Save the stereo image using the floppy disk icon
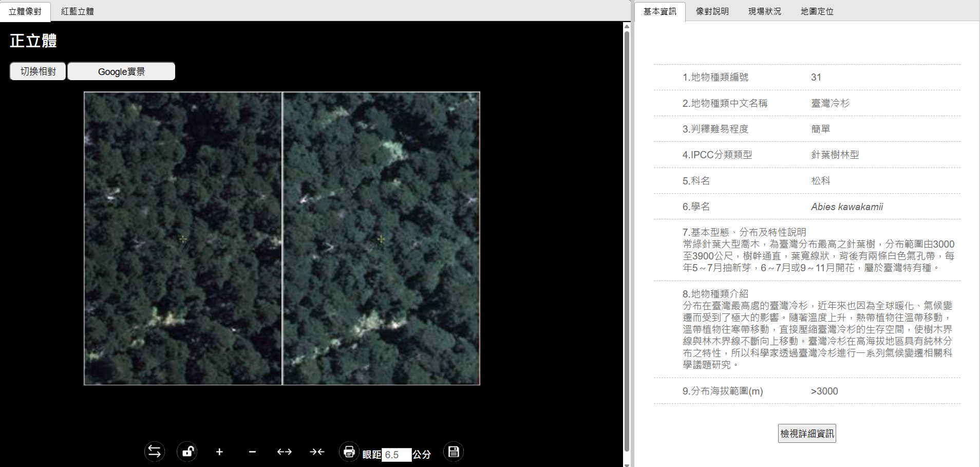The width and height of the screenshot is (980, 467). (x=453, y=452)
